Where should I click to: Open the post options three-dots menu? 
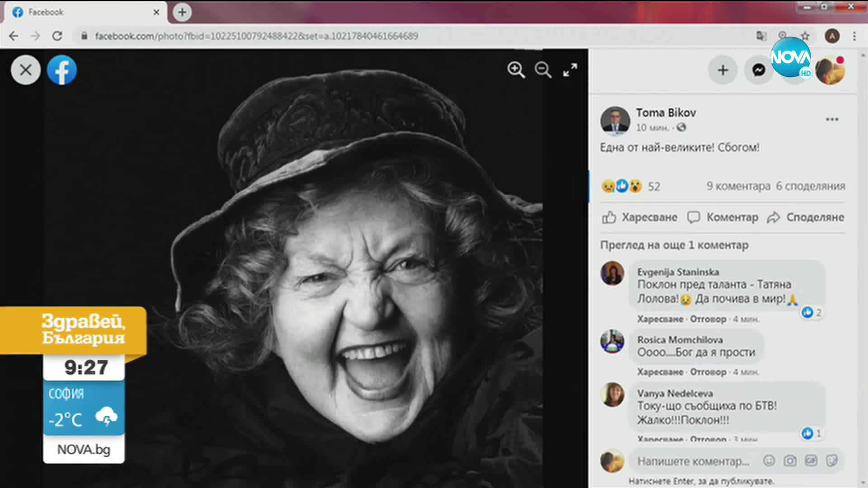832,119
